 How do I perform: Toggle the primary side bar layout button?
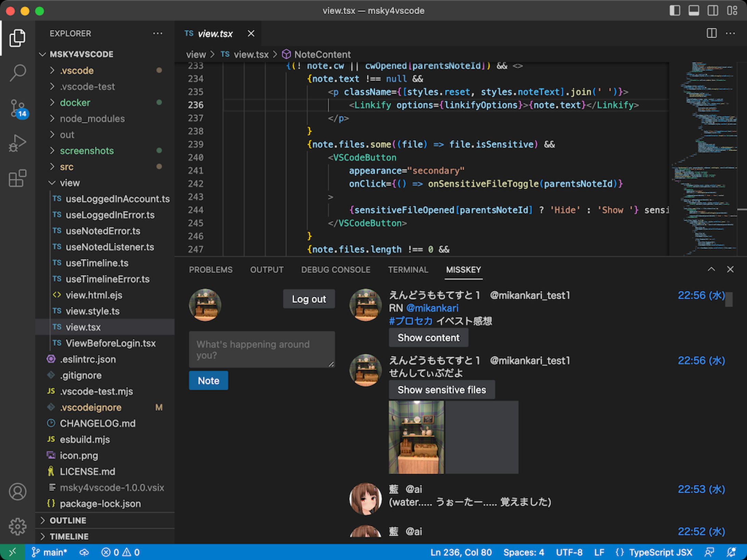(674, 11)
